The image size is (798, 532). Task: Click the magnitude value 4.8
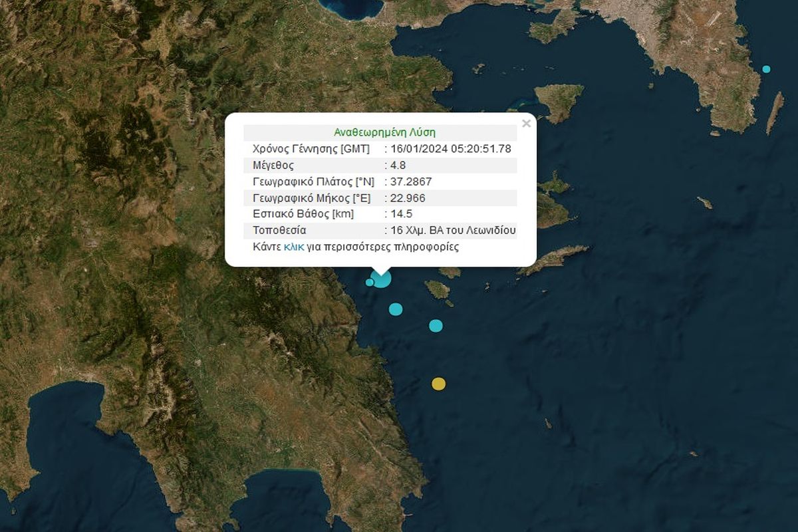pos(396,165)
